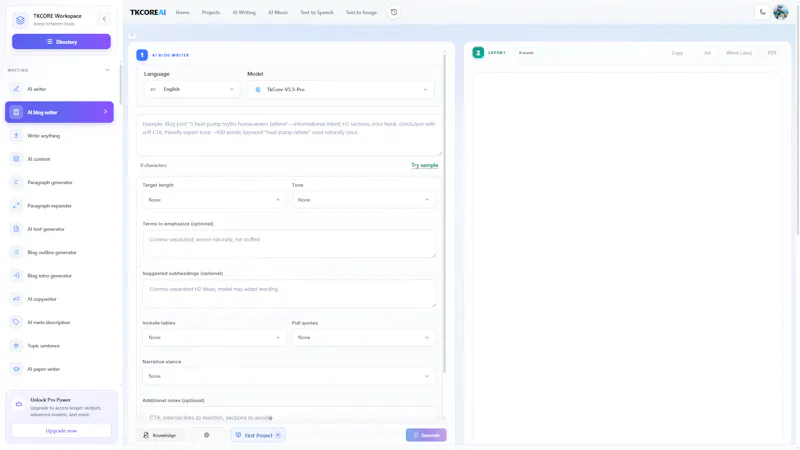This screenshot has height=450, width=800.
Task: Open AI Music in top navigation
Action: pos(278,12)
